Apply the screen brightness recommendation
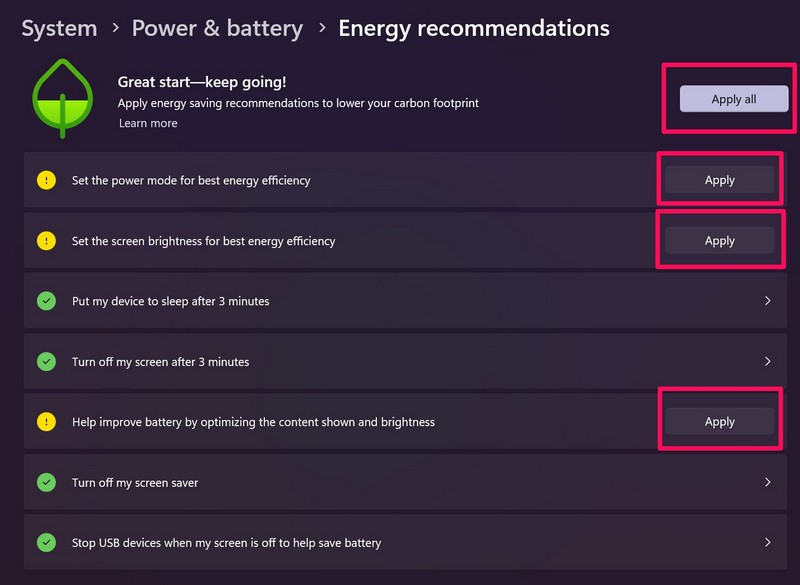 (719, 241)
